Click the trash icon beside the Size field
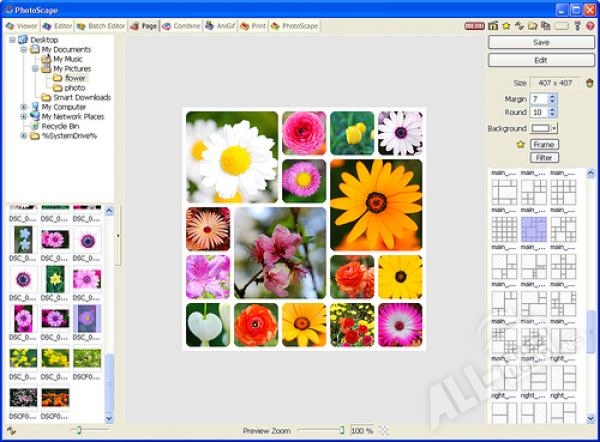 coord(589,83)
